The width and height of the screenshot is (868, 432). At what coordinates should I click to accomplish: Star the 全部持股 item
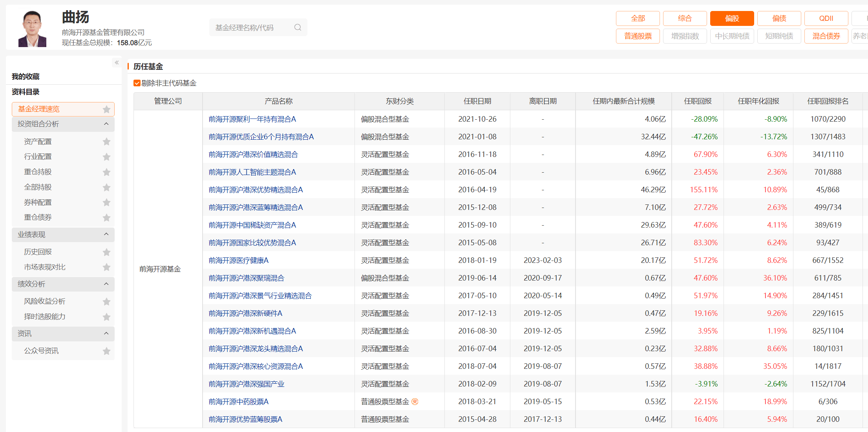tap(106, 188)
